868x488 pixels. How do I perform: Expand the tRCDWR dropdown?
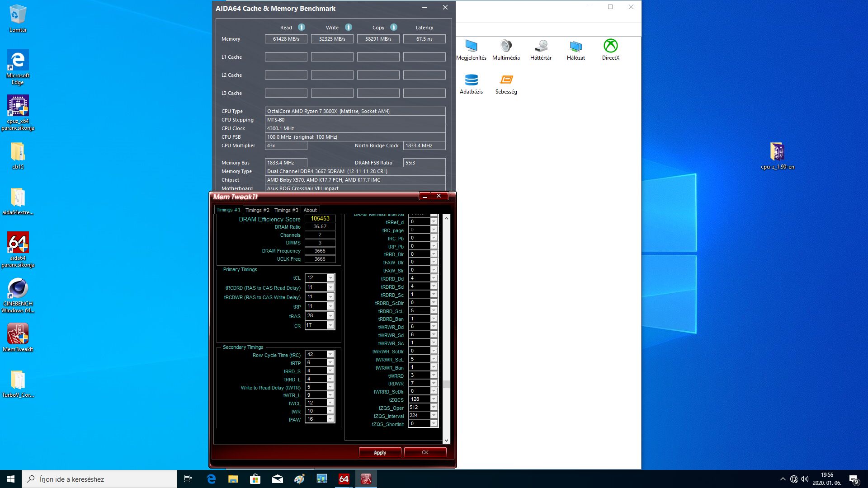click(330, 297)
